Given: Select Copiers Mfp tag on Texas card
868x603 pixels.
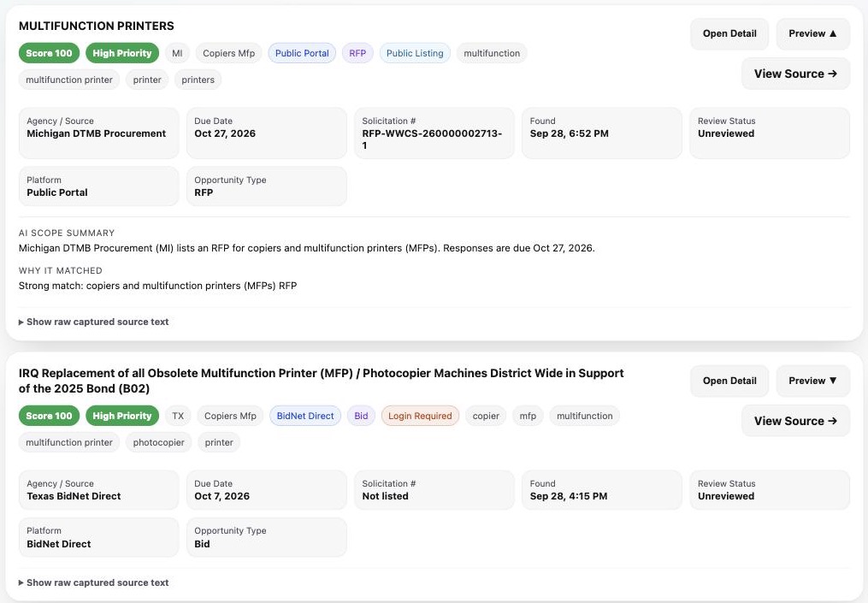Looking at the screenshot, I should pos(230,416).
